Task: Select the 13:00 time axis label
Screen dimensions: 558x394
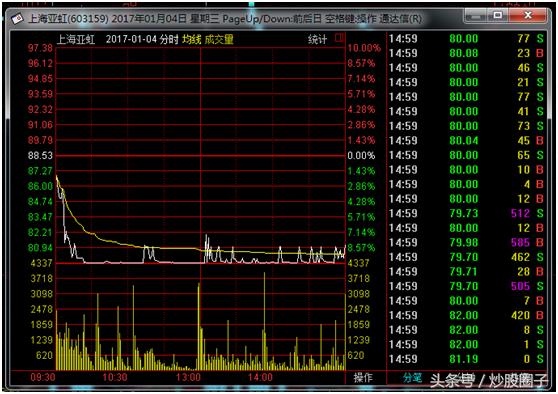Action: pos(188,377)
